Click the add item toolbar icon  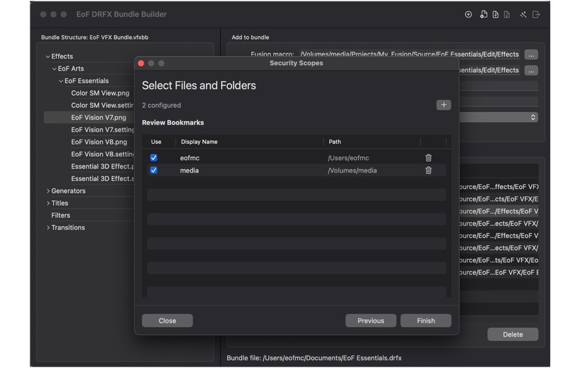click(x=469, y=14)
